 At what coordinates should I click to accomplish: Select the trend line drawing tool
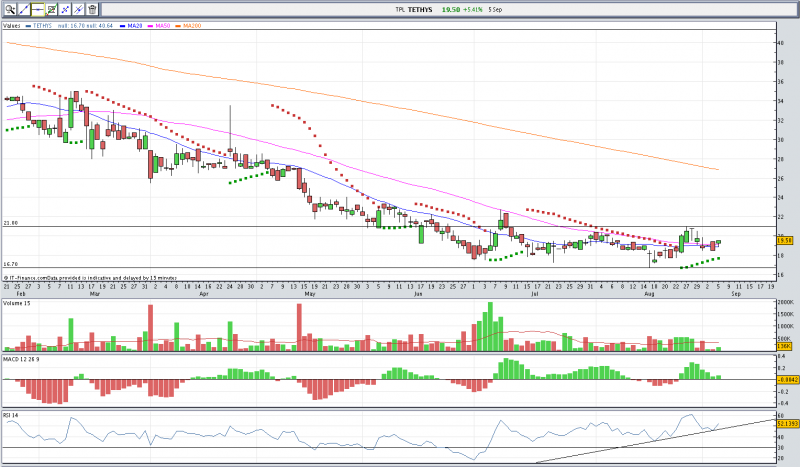point(23,9)
